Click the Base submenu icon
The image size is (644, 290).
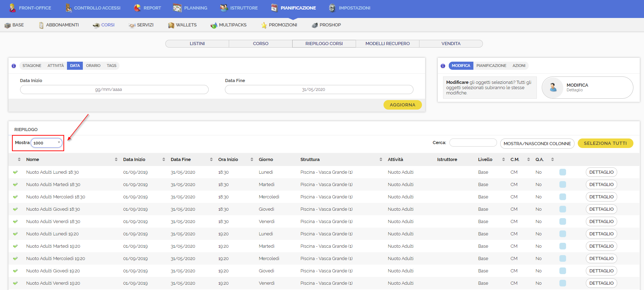click(x=7, y=25)
